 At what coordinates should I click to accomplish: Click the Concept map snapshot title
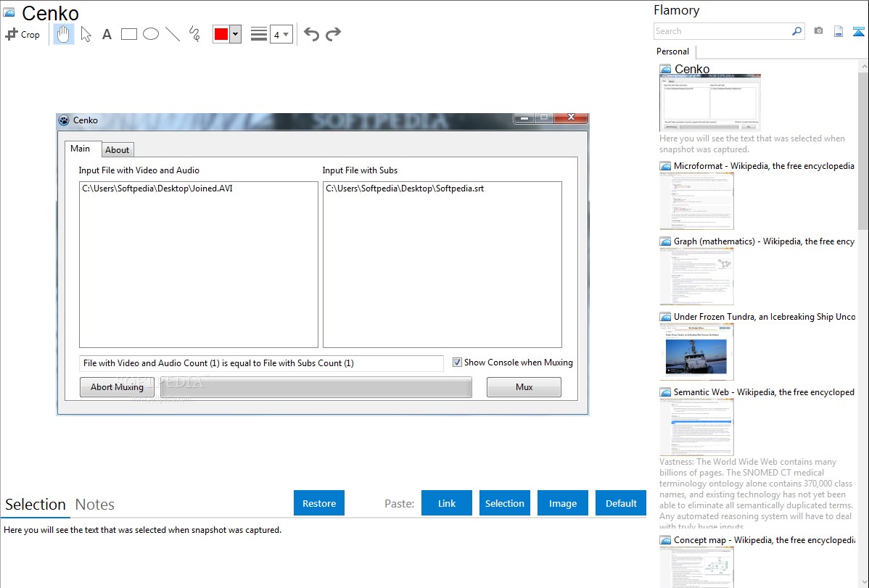point(765,540)
